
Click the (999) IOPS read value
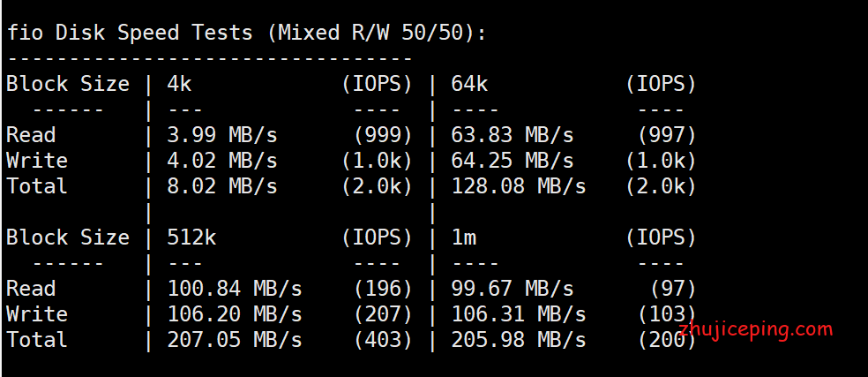point(383,136)
